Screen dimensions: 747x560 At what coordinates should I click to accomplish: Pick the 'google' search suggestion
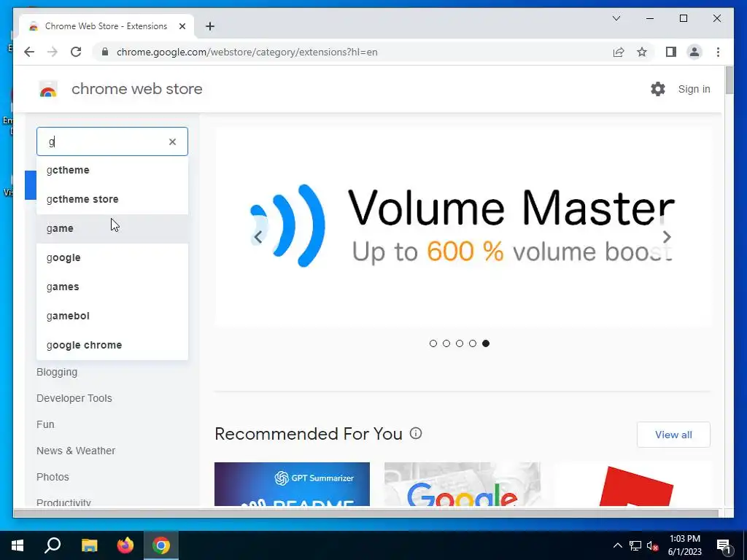tap(112, 257)
